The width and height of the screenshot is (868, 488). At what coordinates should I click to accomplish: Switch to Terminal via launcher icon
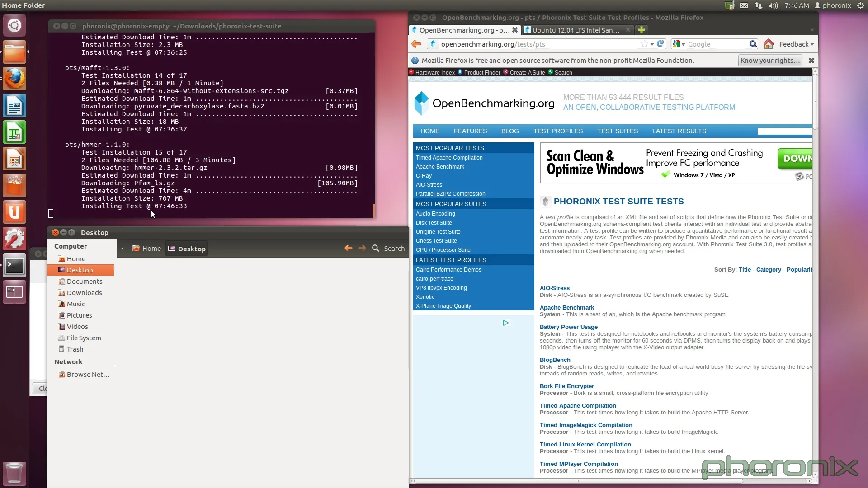pos(14,265)
